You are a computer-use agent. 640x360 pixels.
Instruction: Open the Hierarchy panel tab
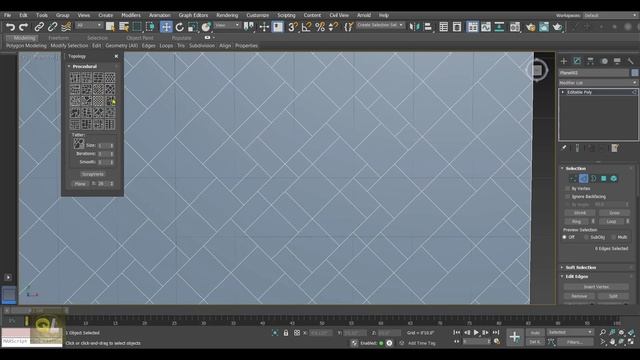pyautogui.click(x=590, y=61)
